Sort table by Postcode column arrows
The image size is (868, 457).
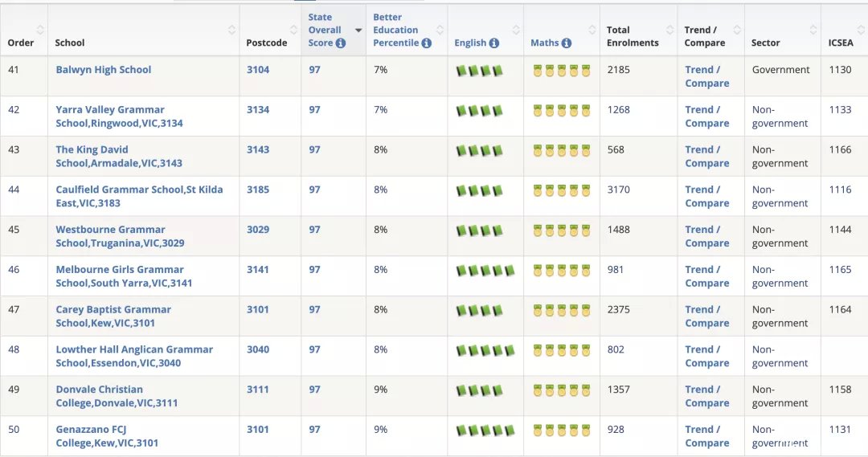click(x=293, y=30)
